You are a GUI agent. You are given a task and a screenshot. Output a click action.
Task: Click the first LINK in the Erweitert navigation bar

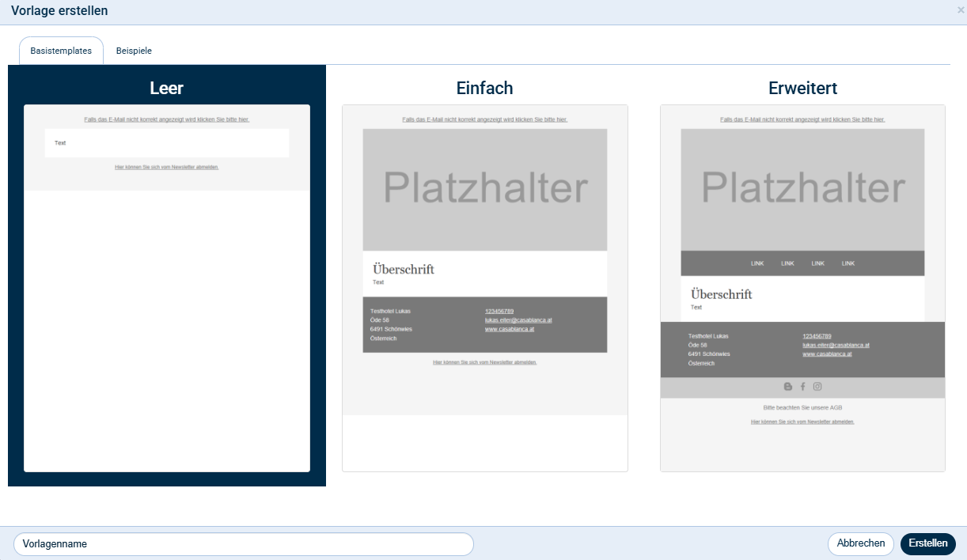coord(757,263)
